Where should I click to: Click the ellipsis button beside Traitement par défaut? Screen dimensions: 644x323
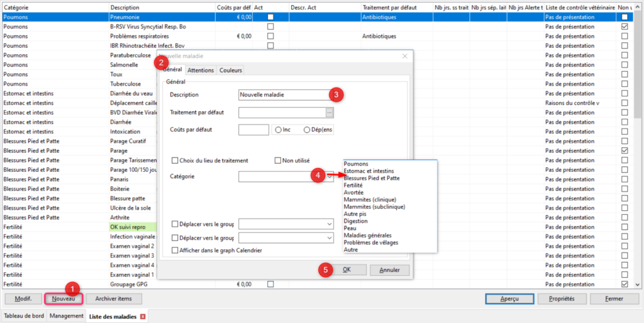coord(329,113)
